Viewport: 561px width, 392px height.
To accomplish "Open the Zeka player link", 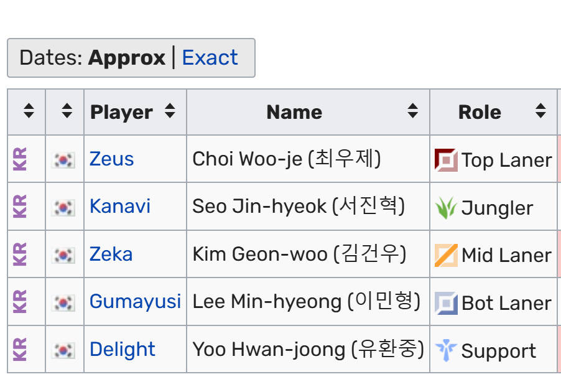I will click(x=111, y=254).
